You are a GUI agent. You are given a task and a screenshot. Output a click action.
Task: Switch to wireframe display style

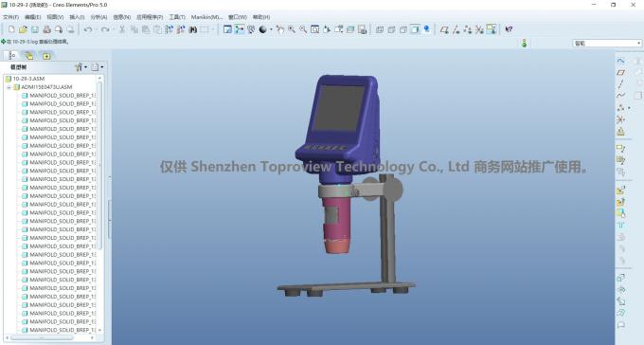pos(380,29)
